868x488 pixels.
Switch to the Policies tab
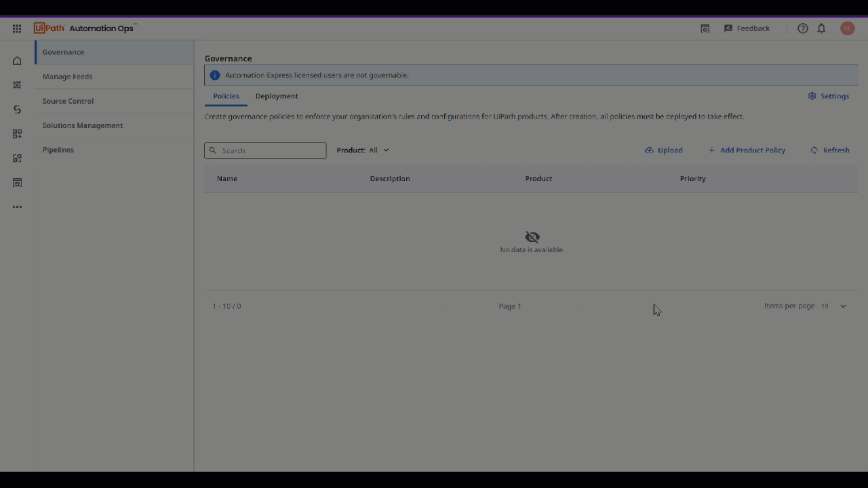pos(226,96)
